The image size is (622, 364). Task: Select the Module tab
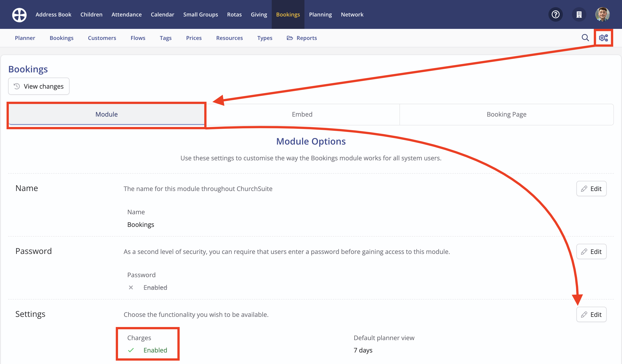[107, 114]
